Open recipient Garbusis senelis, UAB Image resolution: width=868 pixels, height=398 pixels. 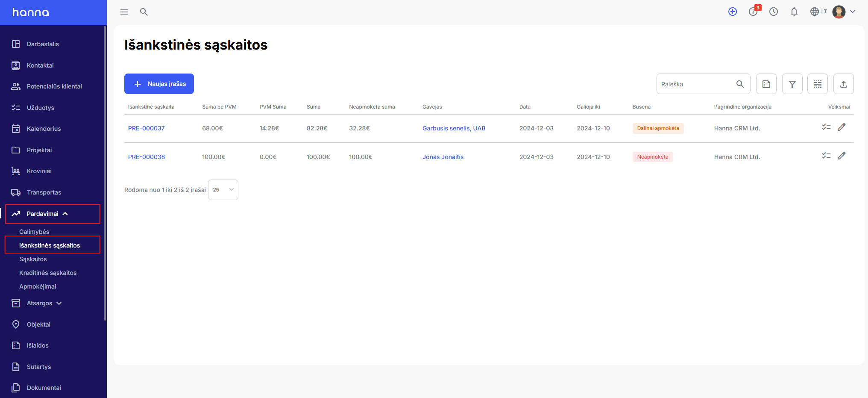pos(454,128)
